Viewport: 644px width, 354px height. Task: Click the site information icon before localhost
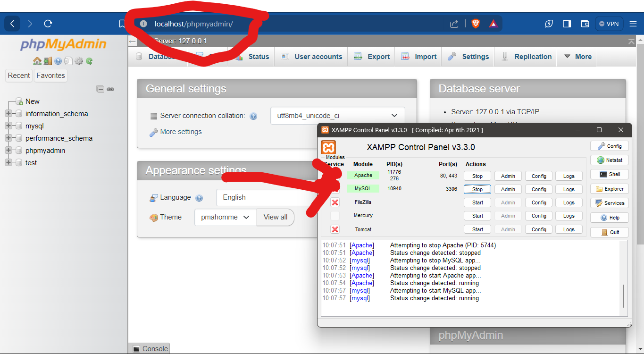pyautogui.click(x=143, y=24)
